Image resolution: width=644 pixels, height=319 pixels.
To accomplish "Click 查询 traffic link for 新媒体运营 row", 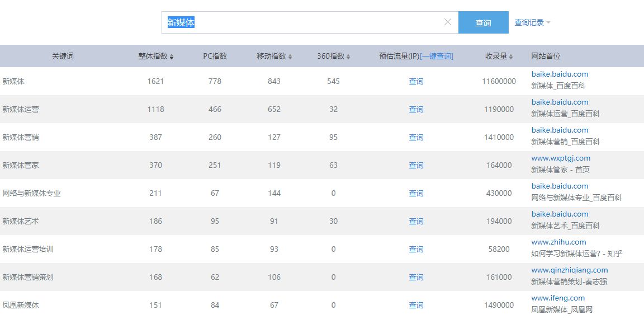I will [416, 109].
